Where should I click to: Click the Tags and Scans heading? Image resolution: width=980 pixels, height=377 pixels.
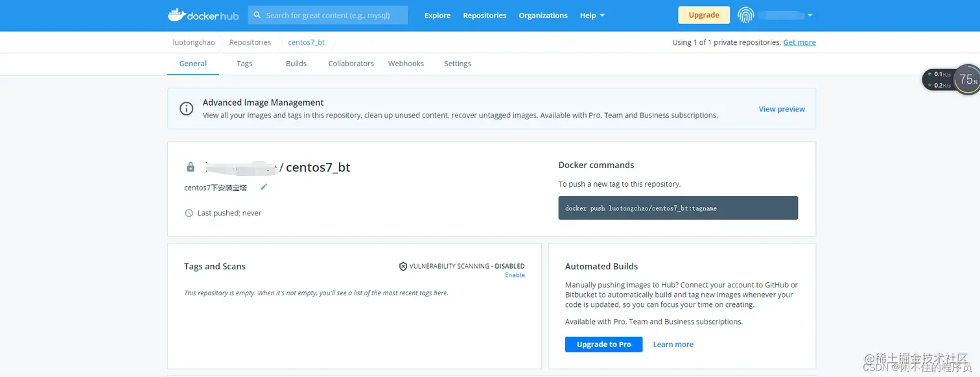click(x=215, y=266)
